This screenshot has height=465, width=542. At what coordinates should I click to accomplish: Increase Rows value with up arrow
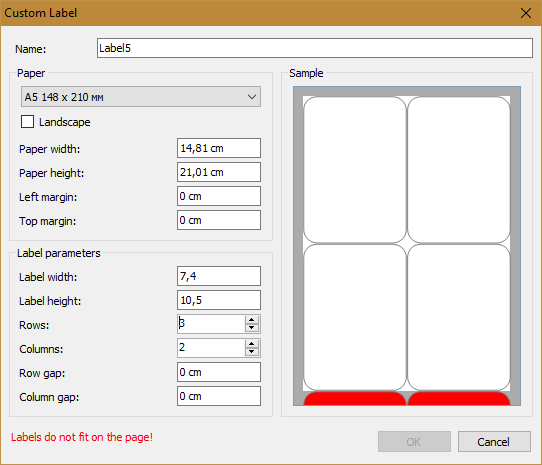click(252, 320)
